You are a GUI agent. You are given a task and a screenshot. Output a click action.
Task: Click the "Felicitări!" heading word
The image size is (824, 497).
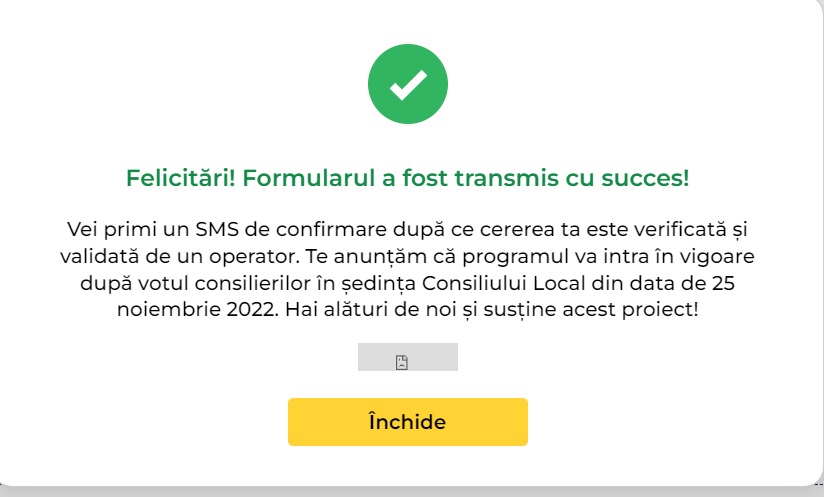pos(180,180)
